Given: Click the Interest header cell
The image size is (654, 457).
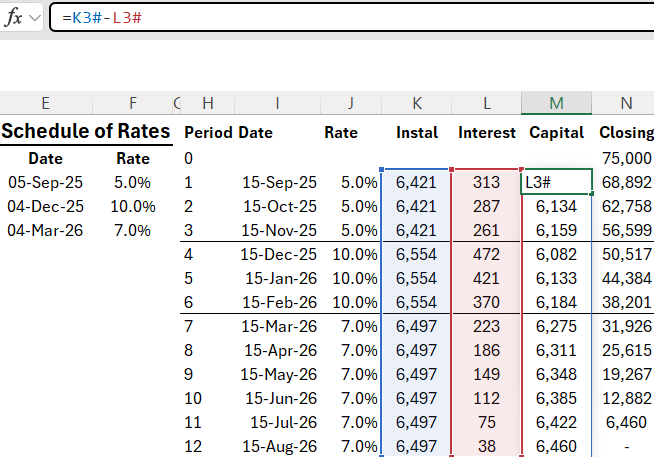Looking at the screenshot, I should (x=487, y=133).
